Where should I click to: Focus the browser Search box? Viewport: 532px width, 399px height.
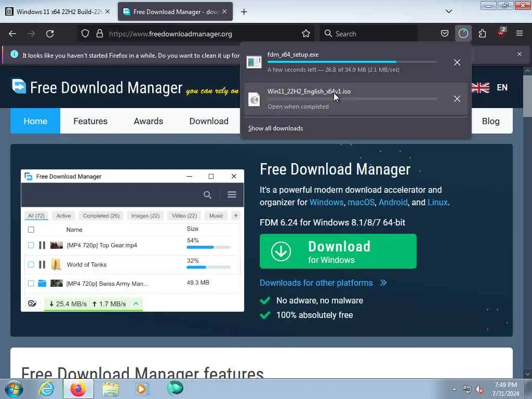tap(369, 34)
